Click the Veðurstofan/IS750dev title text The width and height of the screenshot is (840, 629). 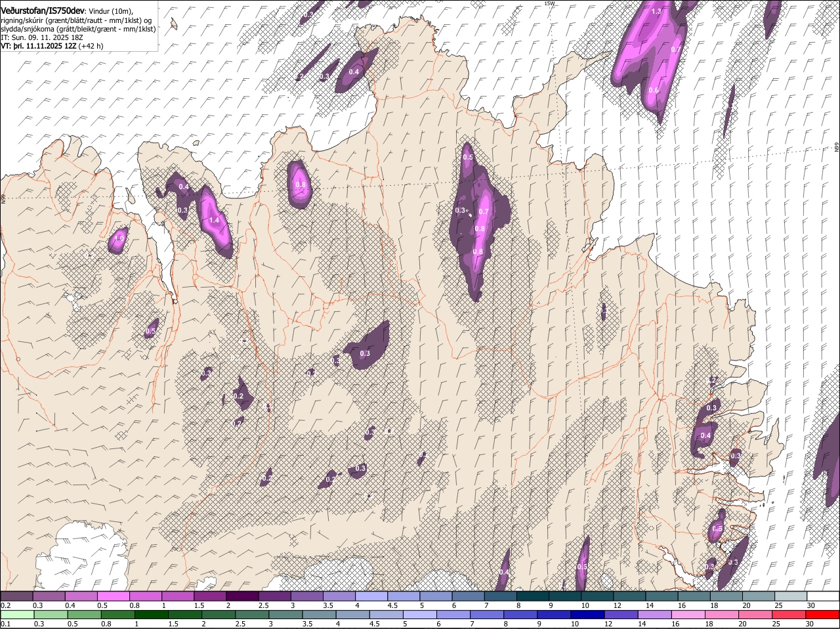tap(43, 11)
